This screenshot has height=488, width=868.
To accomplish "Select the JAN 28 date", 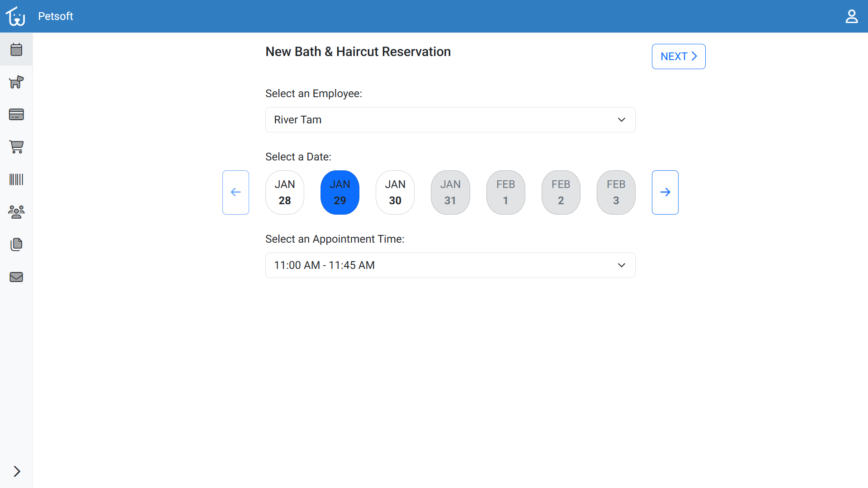I will pyautogui.click(x=285, y=192).
